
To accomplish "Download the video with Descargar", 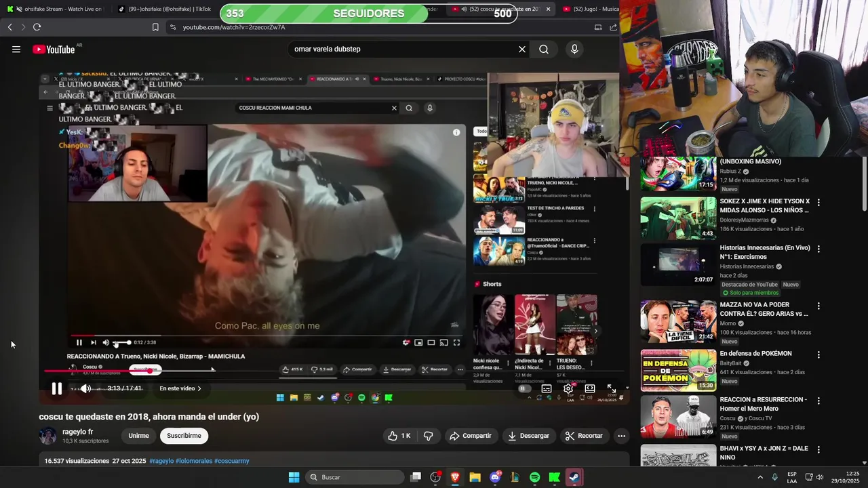I will point(528,436).
